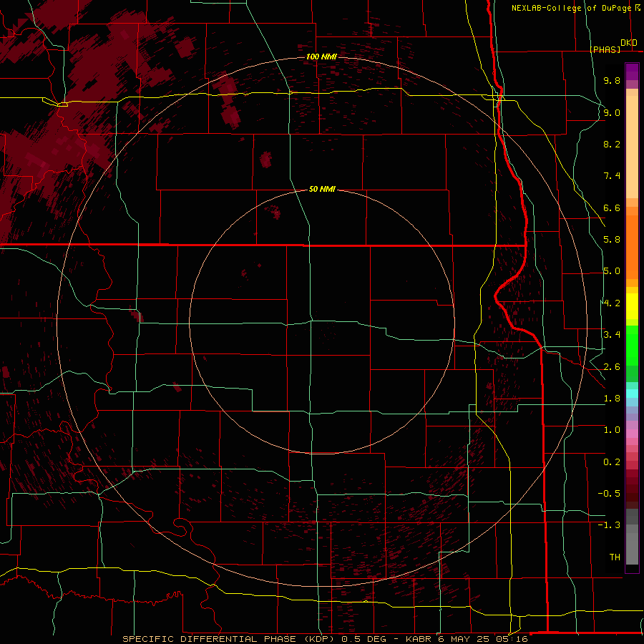Click the 6.6 scale value

tap(612, 208)
